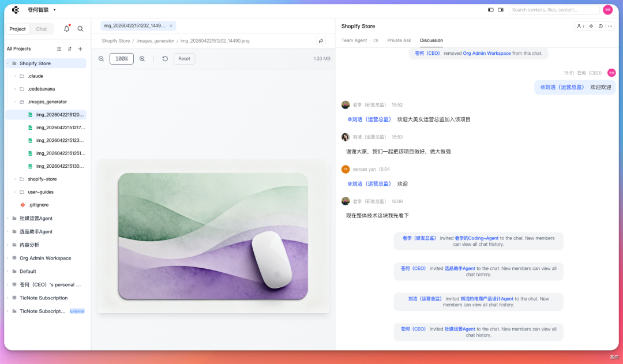This screenshot has width=623, height=364.
Task: Click the Reset button above the image
Action: pos(184,58)
